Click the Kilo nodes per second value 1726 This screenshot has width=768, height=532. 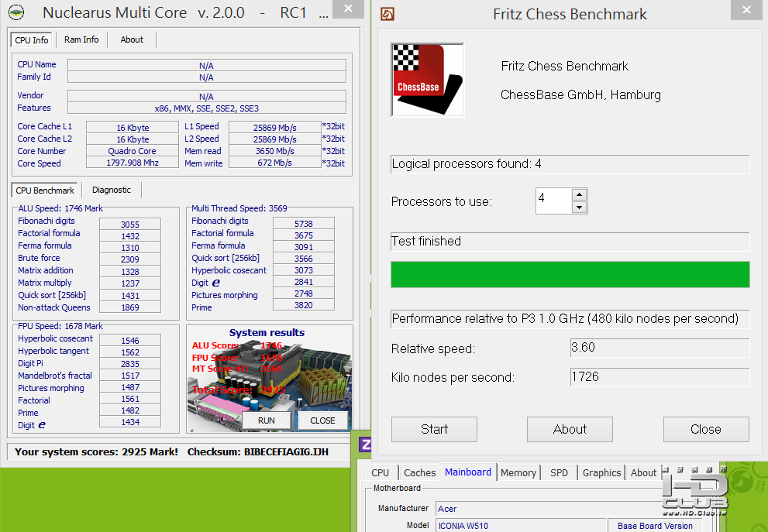[x=660, y=377]
